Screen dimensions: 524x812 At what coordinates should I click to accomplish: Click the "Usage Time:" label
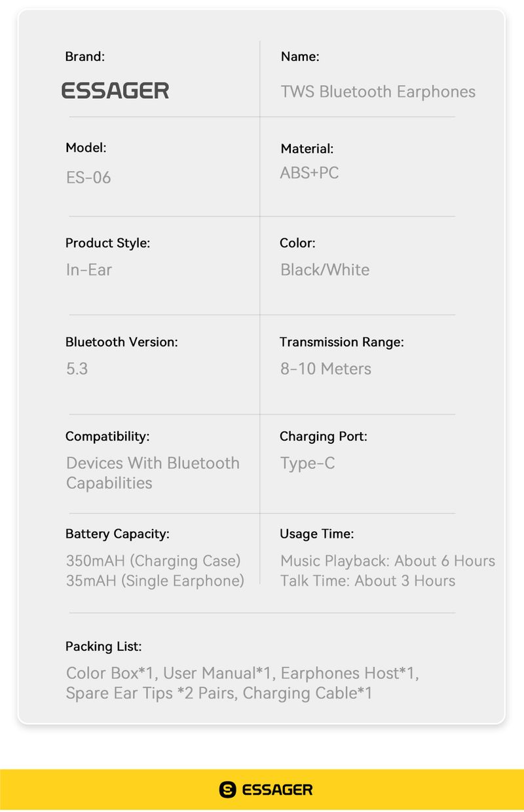316,534
